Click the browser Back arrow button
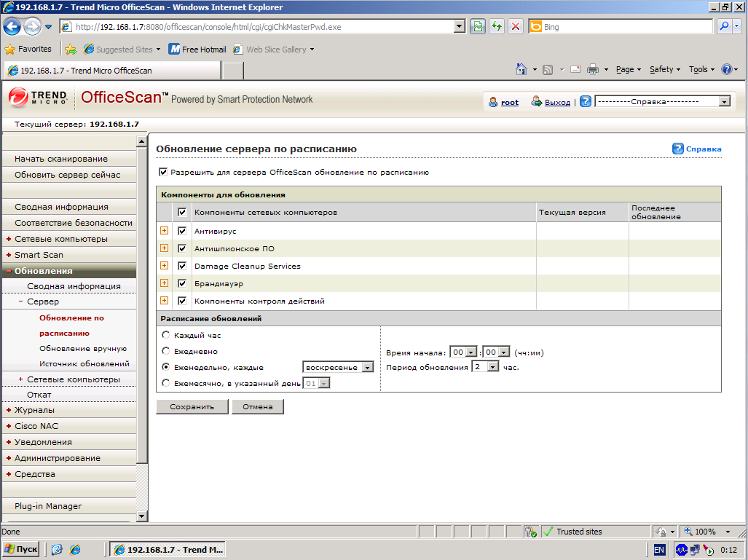Image resolution: width=748 pixels, height=560 pixels. coord(12,26)
